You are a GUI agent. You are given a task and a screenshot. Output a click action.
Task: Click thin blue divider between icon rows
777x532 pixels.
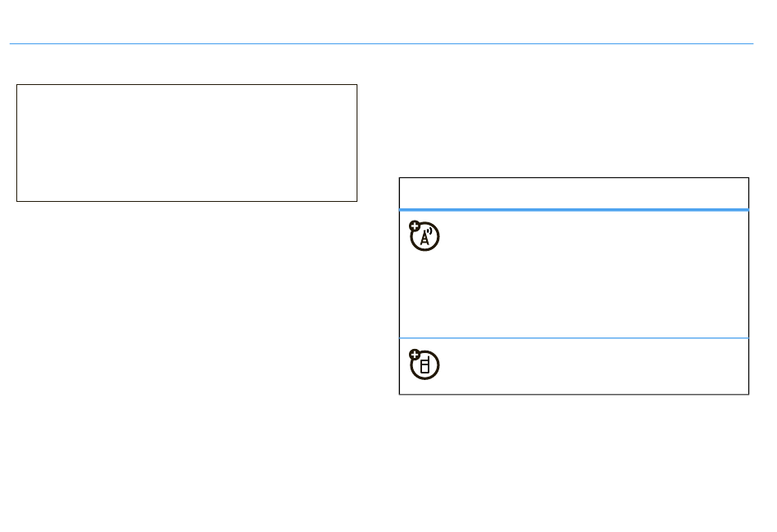pos(573,338)
